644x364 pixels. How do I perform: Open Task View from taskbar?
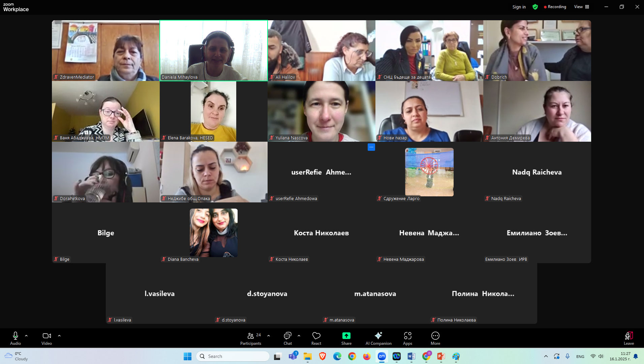(278, 356)
